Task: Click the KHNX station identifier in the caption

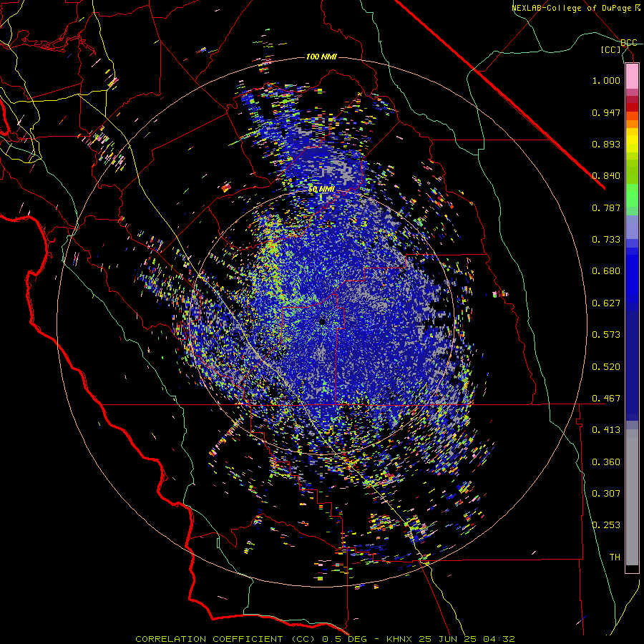Action: [399, 639]
